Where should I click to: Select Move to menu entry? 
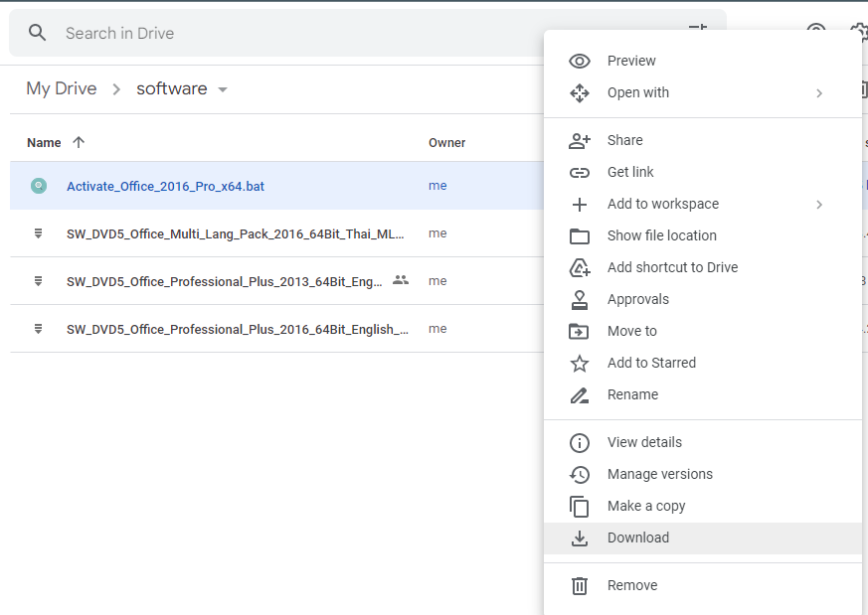703,331
